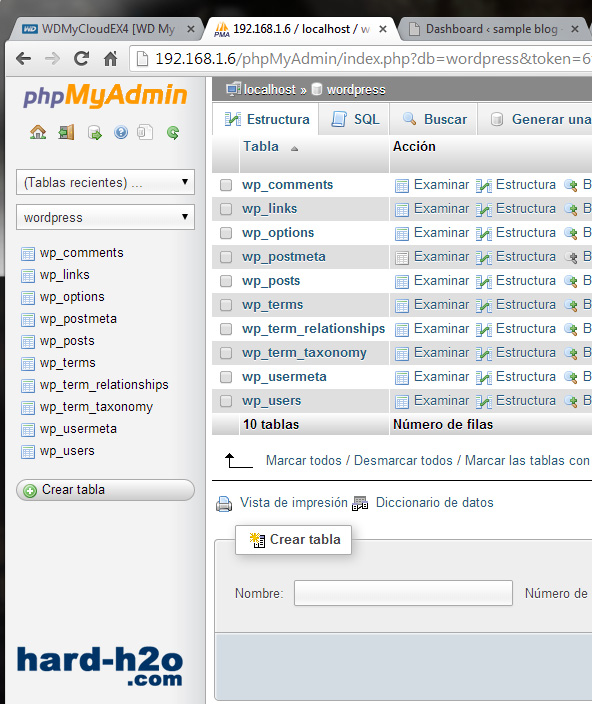The height and width of the screenshot is (704, 592).
Task: Click Estructura link for wp_usermeta row
Action: pos(526,377)
